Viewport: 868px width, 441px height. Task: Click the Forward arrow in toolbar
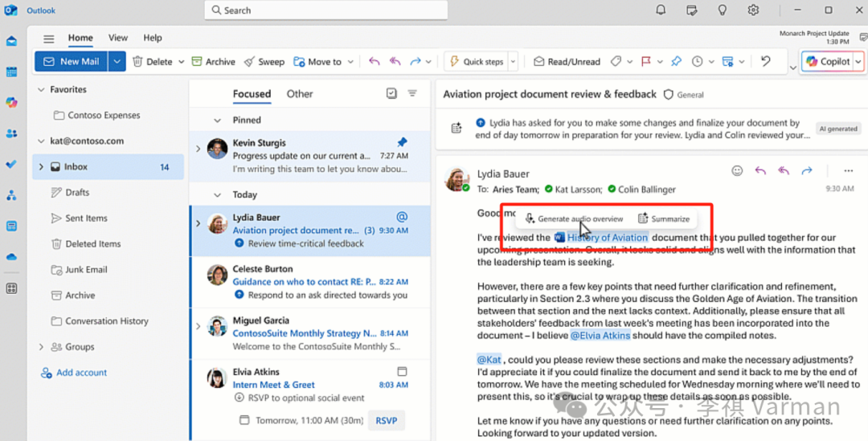(416, 61)
